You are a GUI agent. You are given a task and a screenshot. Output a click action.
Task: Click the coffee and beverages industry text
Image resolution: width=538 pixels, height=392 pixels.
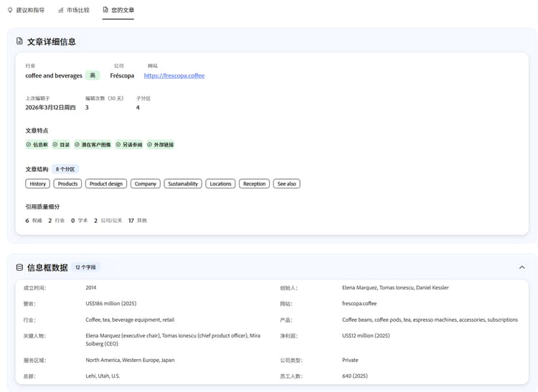[x=54, y=75]
